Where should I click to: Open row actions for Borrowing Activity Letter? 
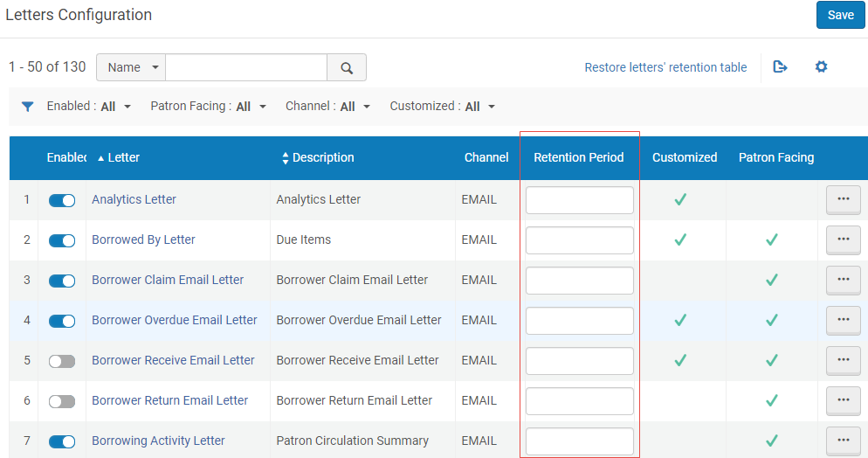click(843, 441)
